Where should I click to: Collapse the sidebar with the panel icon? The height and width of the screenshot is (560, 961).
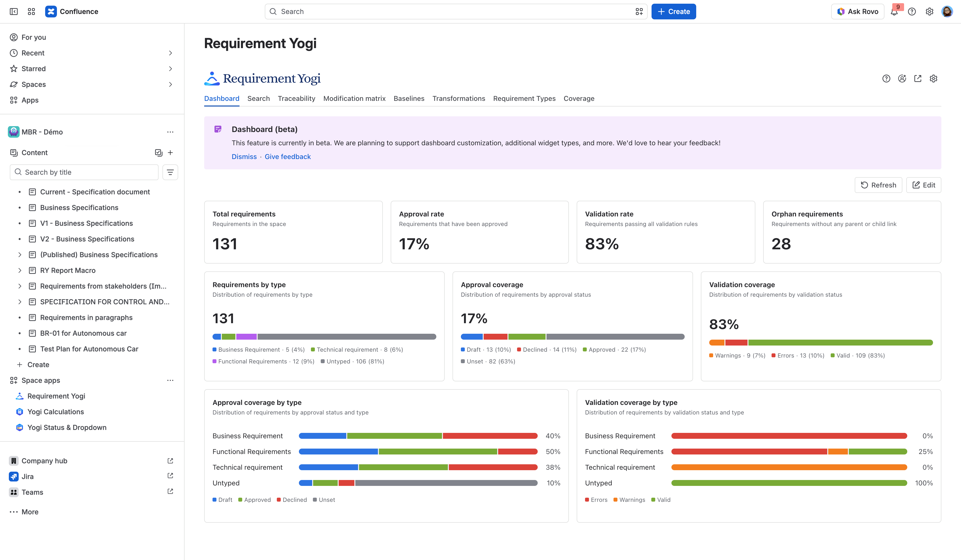click(14, 12)
